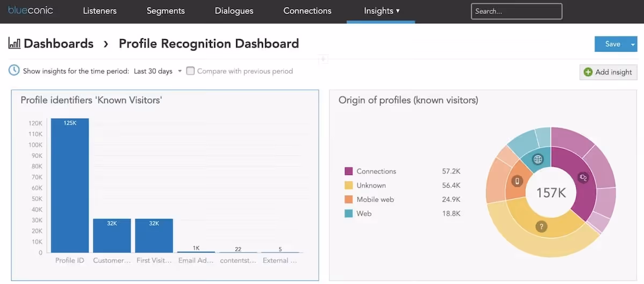This screenshot has height=284, width=644.
Task: Click the time period clock icon
Action: coord(14,70)
